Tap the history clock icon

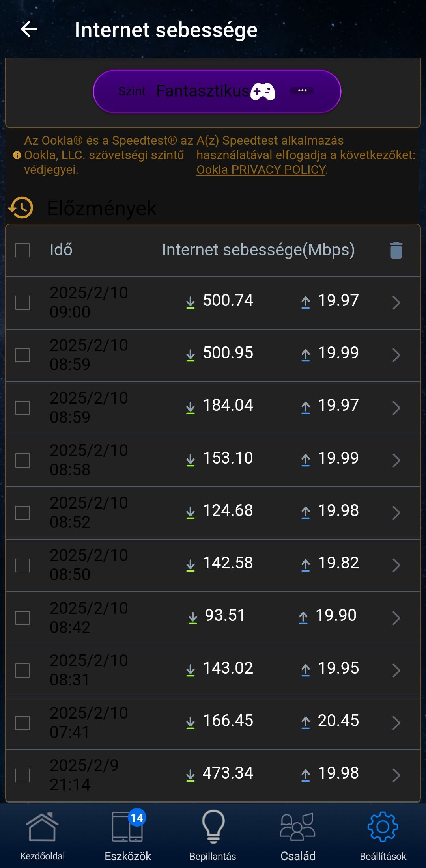point(21,207)
